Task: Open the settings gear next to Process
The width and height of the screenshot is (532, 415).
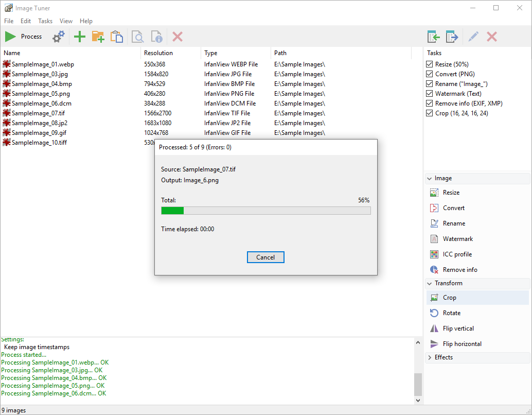Action: point(58,37)
